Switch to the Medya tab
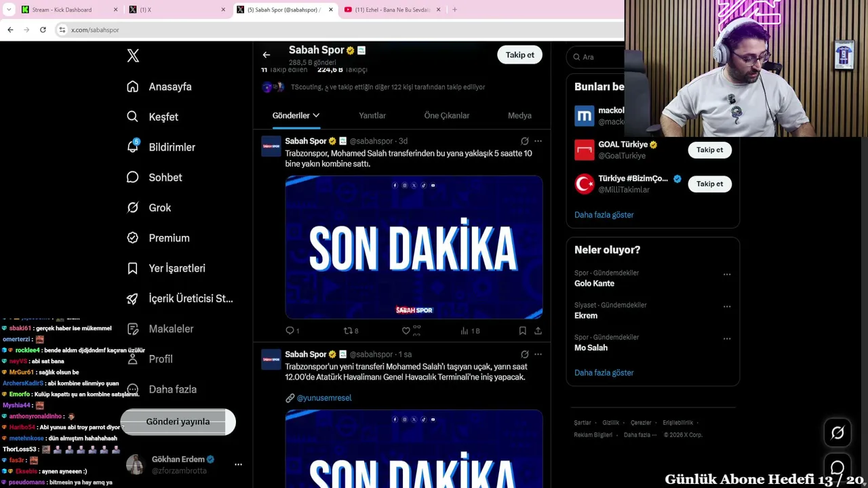Viewport: 868px width, 488px height. tap(519, 115)
